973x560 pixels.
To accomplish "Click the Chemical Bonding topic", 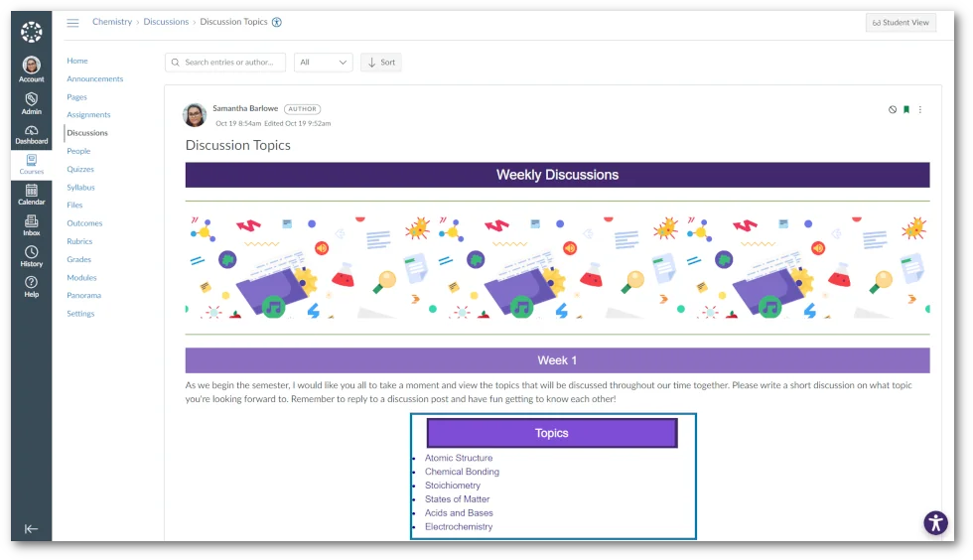I will (462, 472).
